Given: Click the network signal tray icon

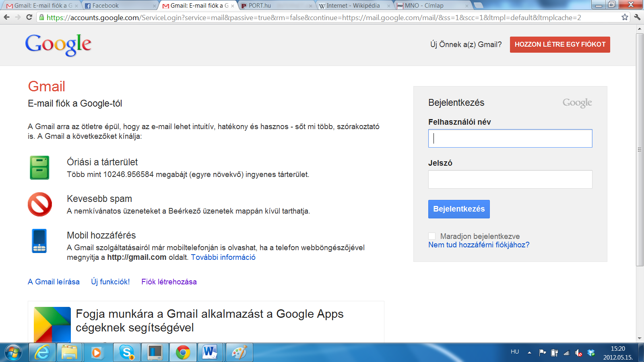Looking at the screenshot, I should coord(567,353).
